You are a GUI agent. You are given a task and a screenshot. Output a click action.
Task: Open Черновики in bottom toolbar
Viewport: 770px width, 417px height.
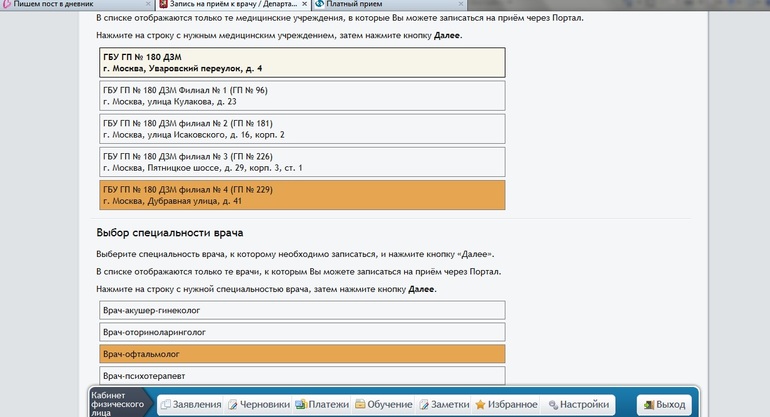(259, 405)
